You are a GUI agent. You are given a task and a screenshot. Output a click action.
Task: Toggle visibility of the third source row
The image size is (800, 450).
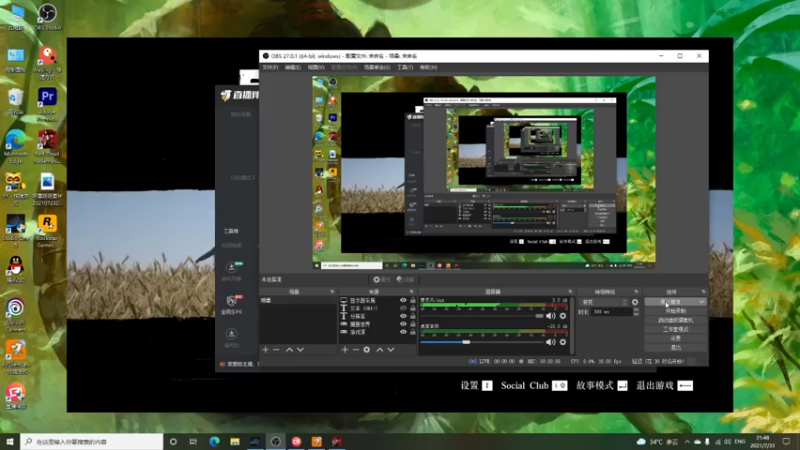[403, 316]
